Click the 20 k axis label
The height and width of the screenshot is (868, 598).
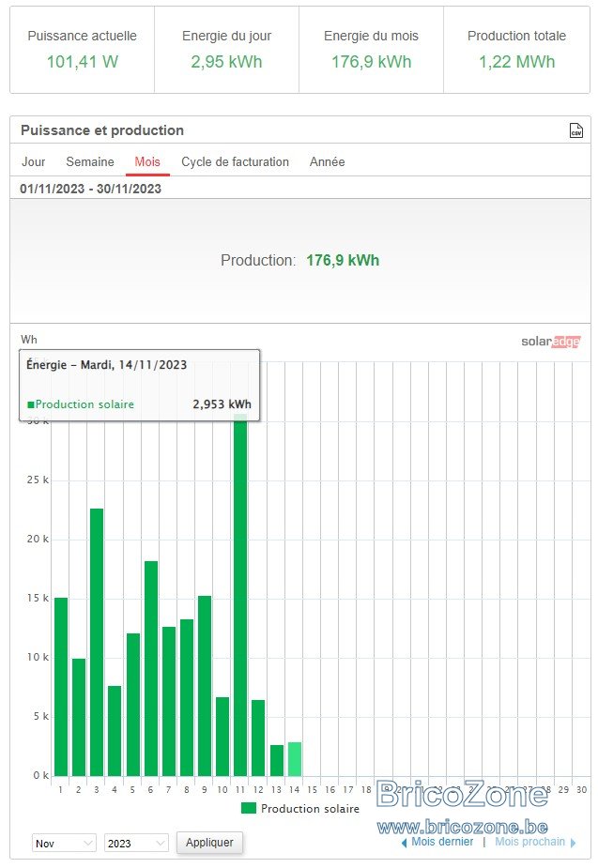pos(38,539)
